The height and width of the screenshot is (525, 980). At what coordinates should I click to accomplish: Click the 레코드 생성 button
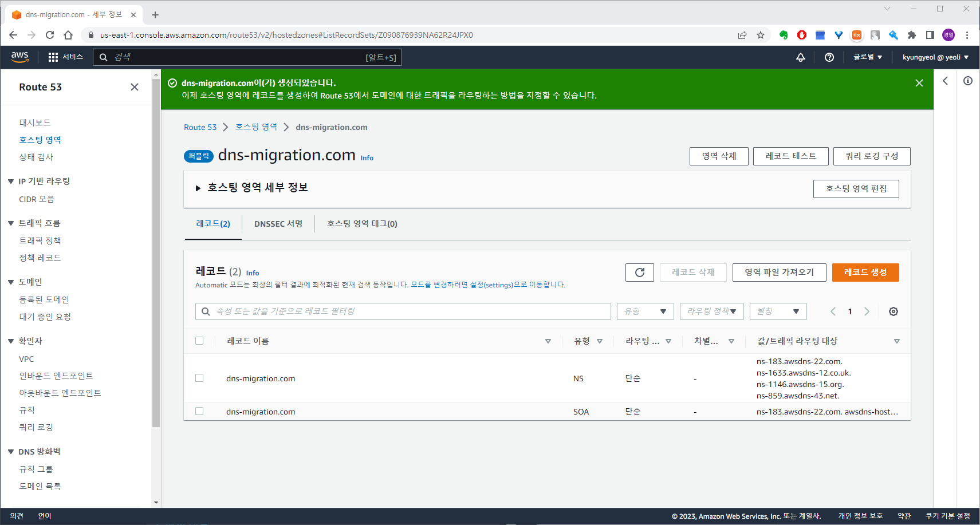[865, 273]
